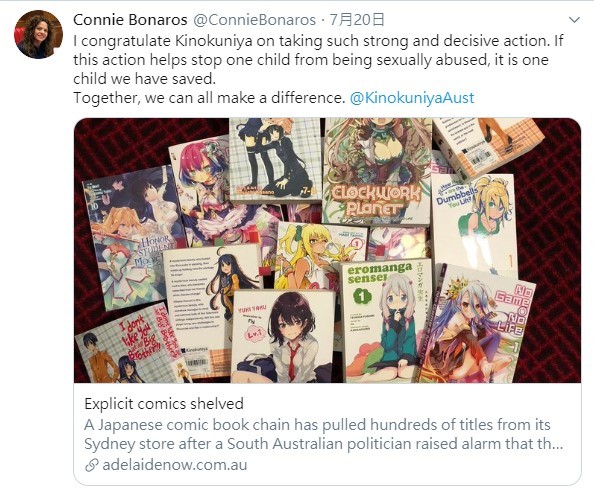Click the link chain icon beside adelaidenow.com.au
Image resolution: width=594 pixels, height=492 pixels.
coord(92,465)
